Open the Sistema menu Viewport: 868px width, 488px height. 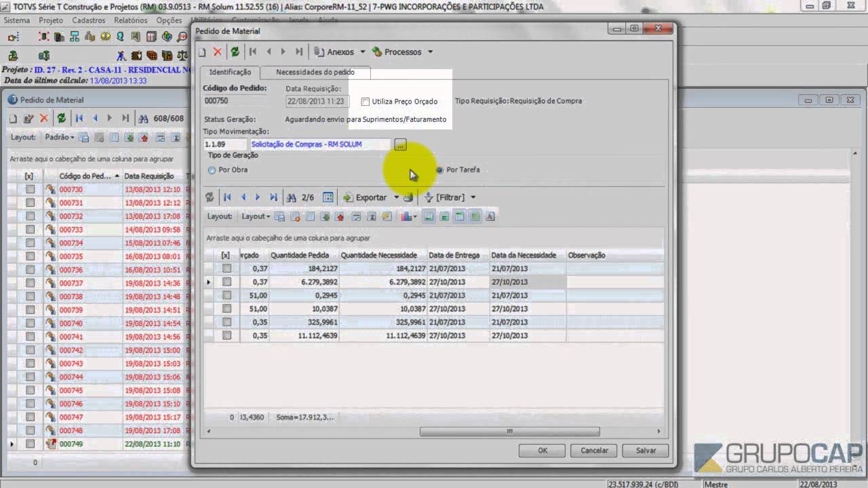pyautogui.click(x=17, y=20)
